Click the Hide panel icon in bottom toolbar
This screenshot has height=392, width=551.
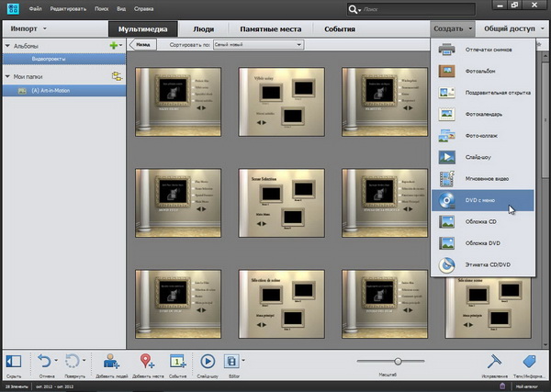tap(14, 361)
